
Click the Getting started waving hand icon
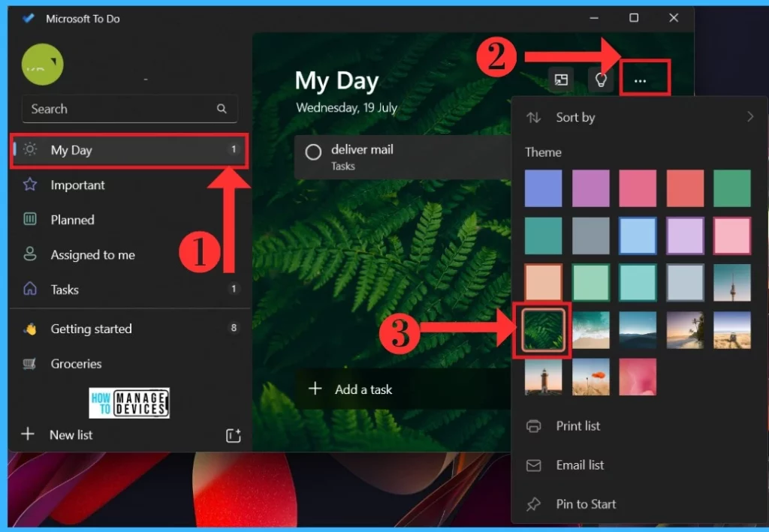30,329
